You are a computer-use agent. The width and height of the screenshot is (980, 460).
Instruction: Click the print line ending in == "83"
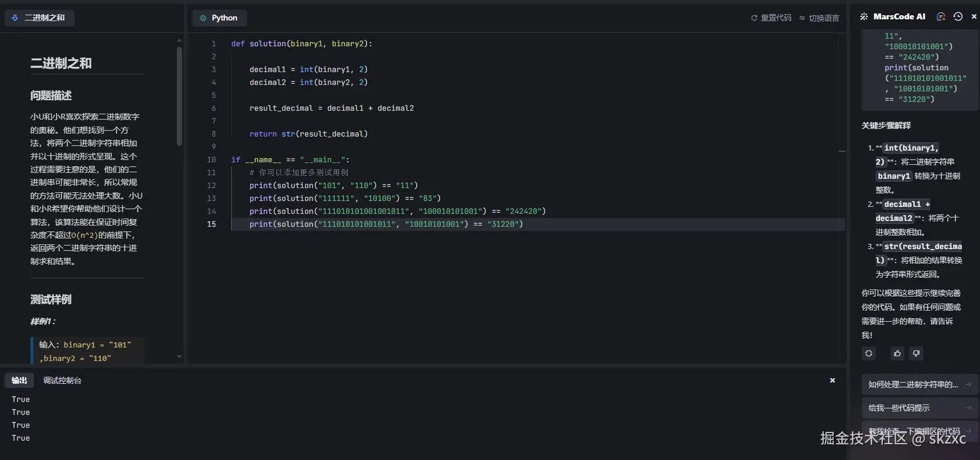click(x=345, y=198)
